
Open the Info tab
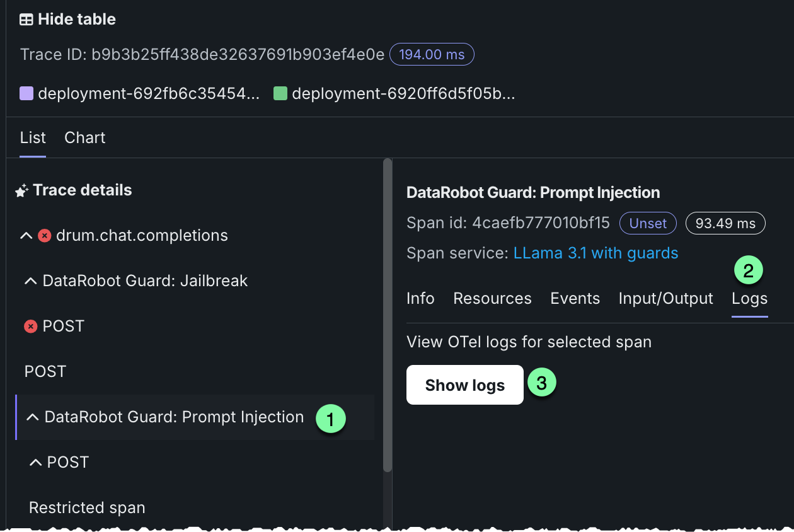[420, 298]
